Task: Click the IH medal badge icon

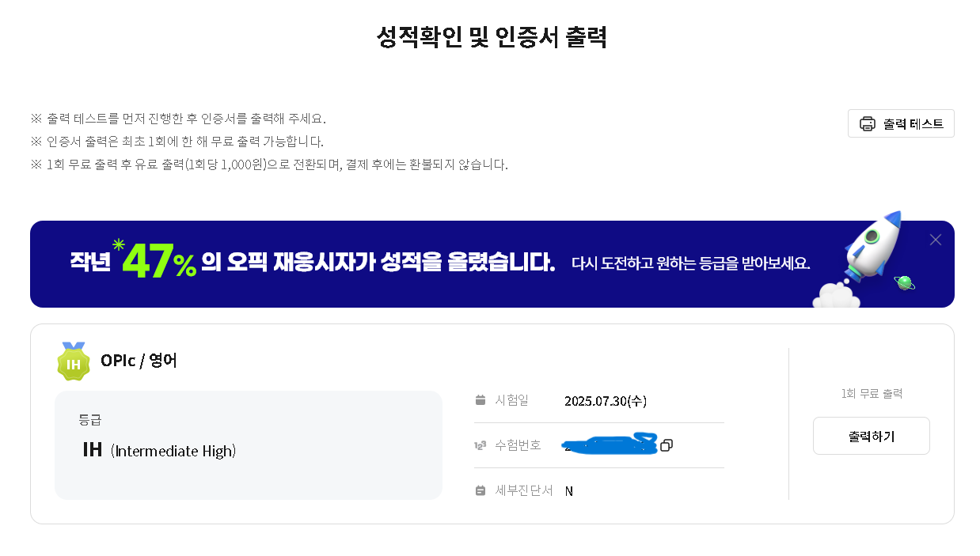Action: point(74,361)
